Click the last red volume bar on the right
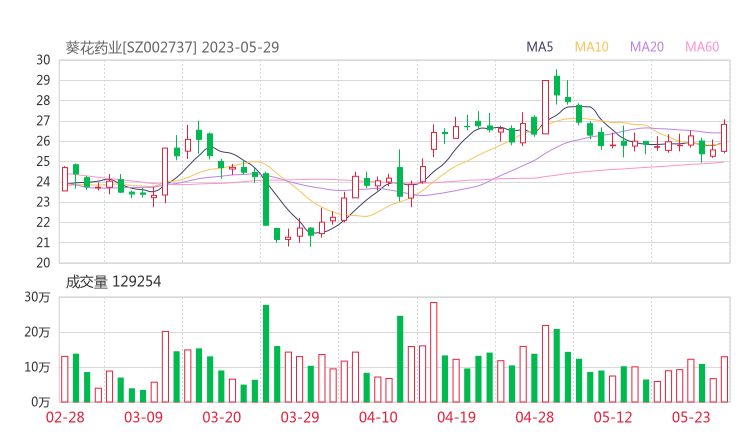The width and height of the screenshot is (740, 440). (x=724, y=380)
